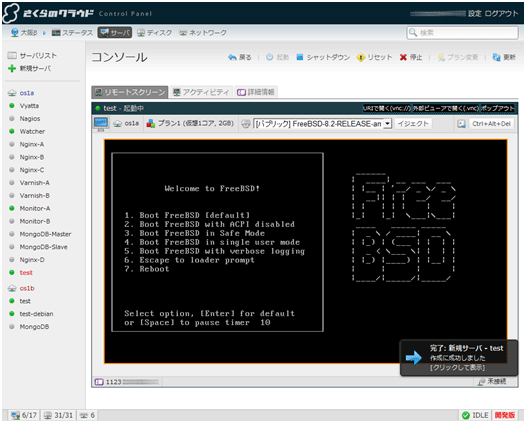Select the Disk menu in navigation bar
This screenshot has height=423, width=526.
point(155,33)
